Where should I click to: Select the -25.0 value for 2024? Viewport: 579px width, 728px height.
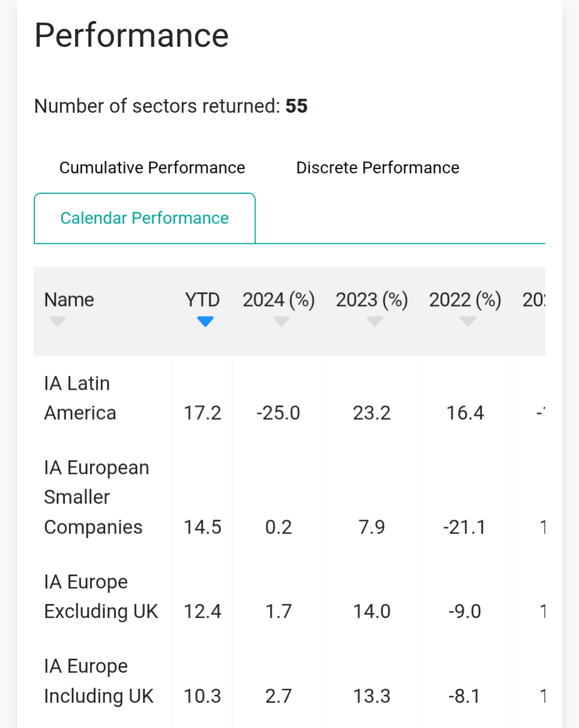pos(278,413)
